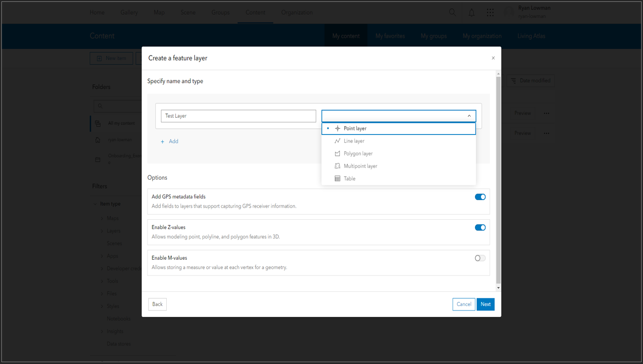Click the Date modified sort control
Screen dimensions: 643x364
click(530, 80)
